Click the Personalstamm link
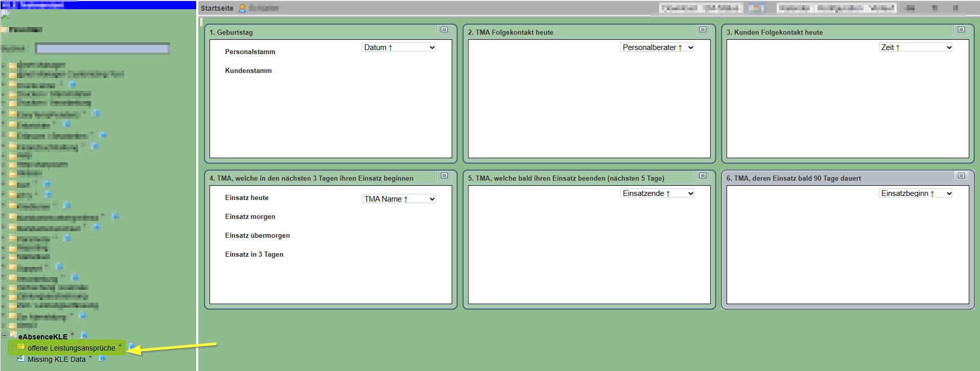The height and width of the screenshot is (371, 980). (x=250, y=52)
